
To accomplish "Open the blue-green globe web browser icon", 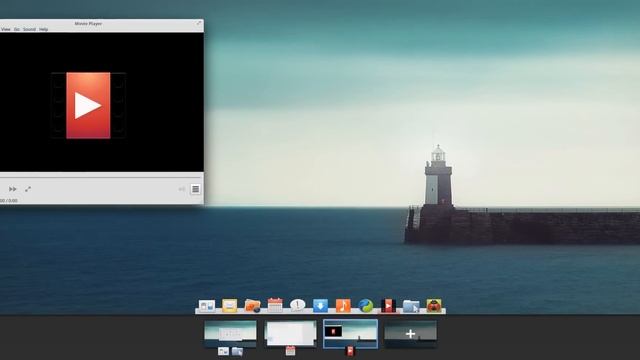I will (365, 305).
